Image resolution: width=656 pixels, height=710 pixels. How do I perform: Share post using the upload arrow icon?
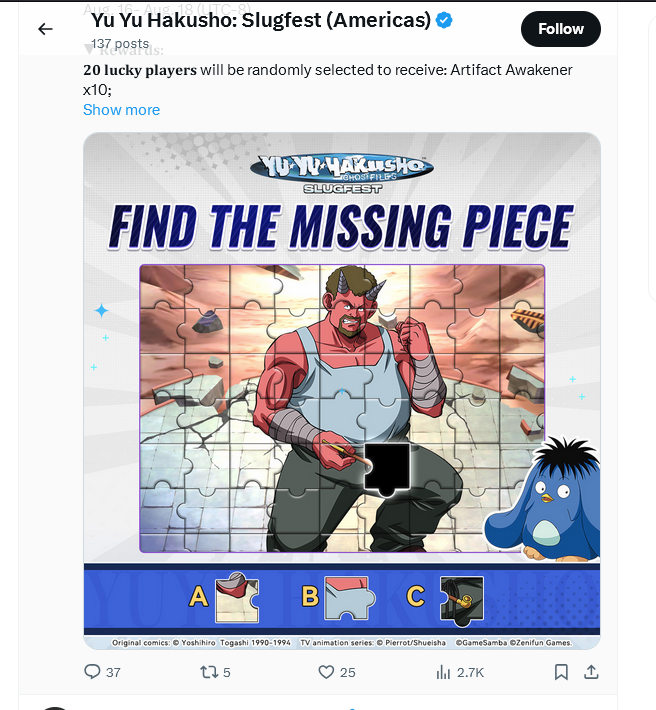click(591, 672)
